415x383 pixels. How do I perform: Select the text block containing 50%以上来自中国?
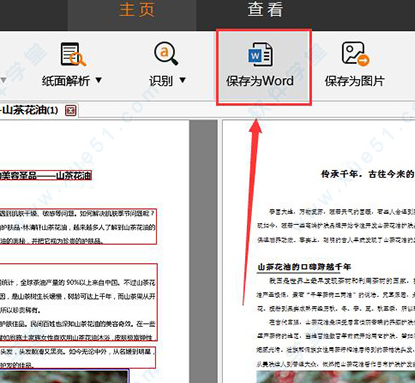(x=78, y=302)
